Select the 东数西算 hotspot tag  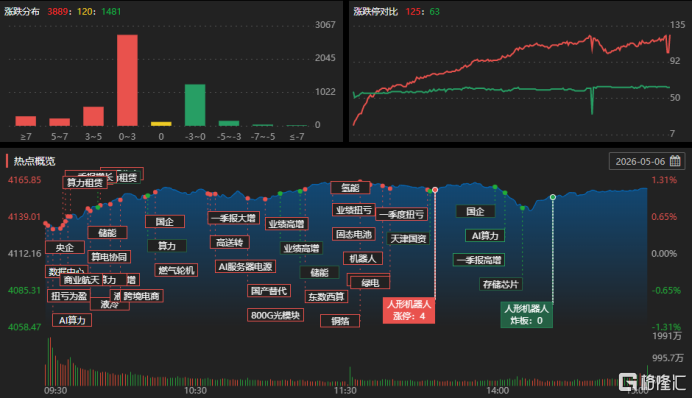(x=326, y=296)
